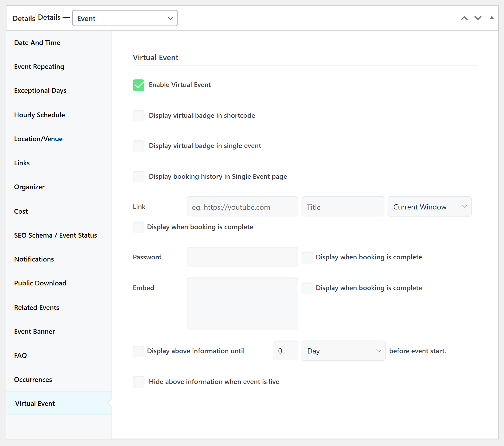The width and height of the screenshot is (504, 446).
Task: Move the Details section down
Action: pyautogui.click(x=478, y=18)
